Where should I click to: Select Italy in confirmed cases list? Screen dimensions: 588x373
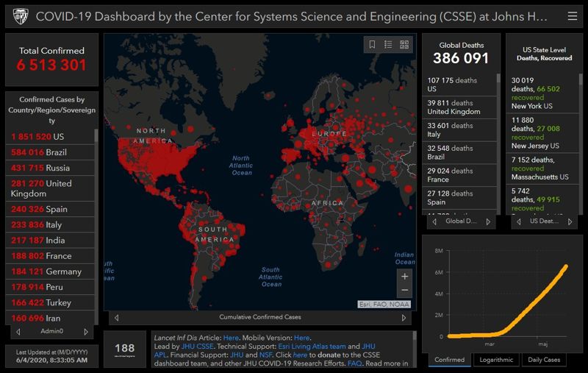50,225
